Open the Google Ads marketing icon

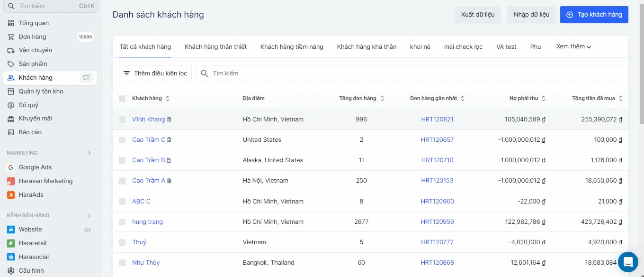pyautogui.click(x=11, y=167)
